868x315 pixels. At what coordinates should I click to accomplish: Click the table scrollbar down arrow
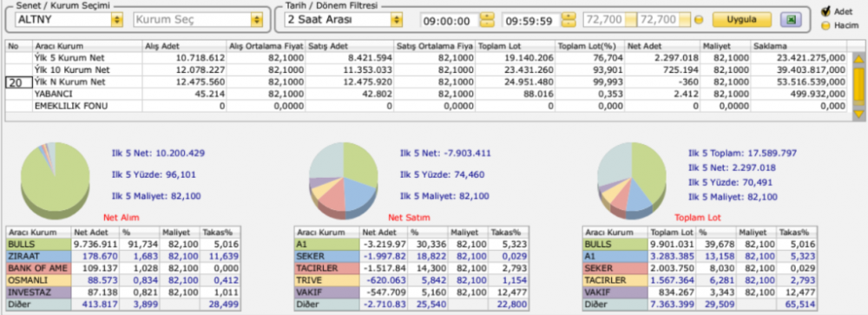(858, 114)
